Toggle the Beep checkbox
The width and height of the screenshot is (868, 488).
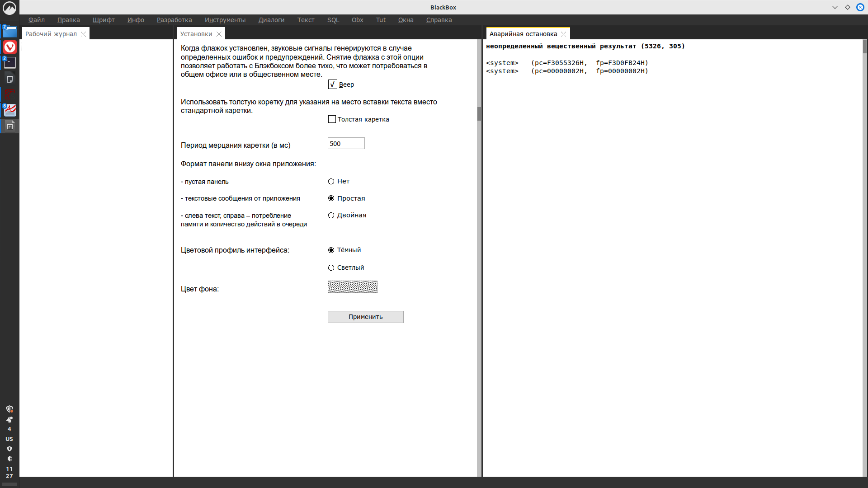pyautogui.click(x=332, y=84)
